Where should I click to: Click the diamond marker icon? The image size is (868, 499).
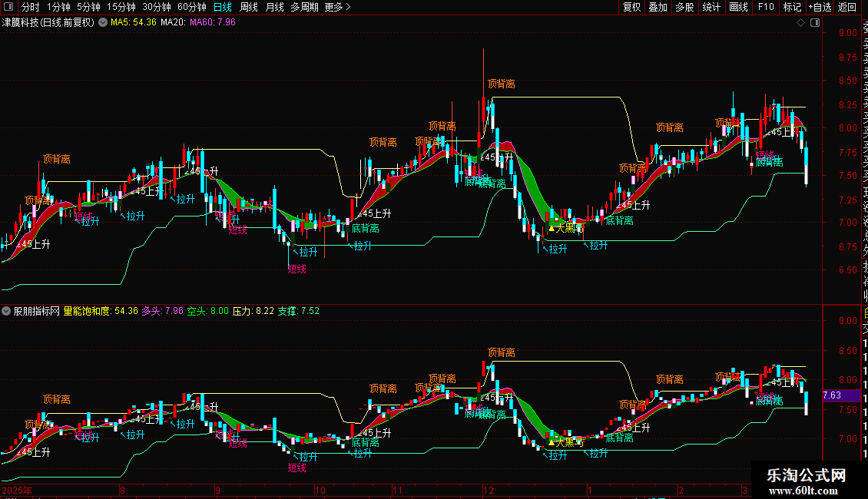coord(800,23)
